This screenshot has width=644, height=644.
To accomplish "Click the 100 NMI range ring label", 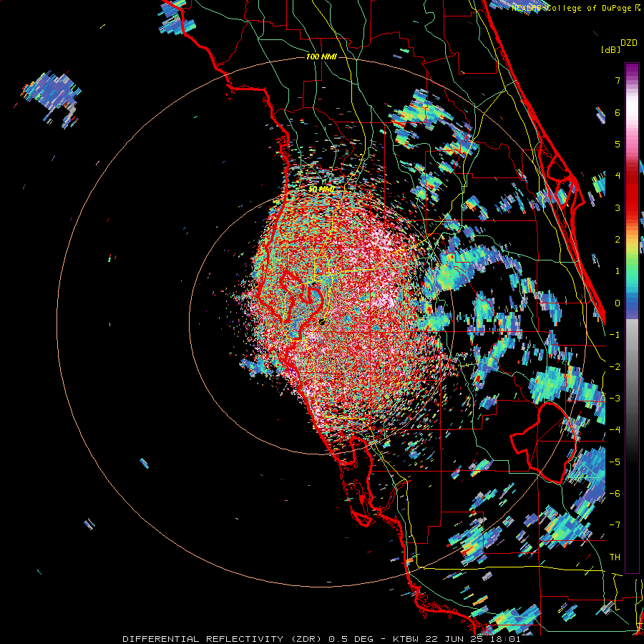I will 321,57.
